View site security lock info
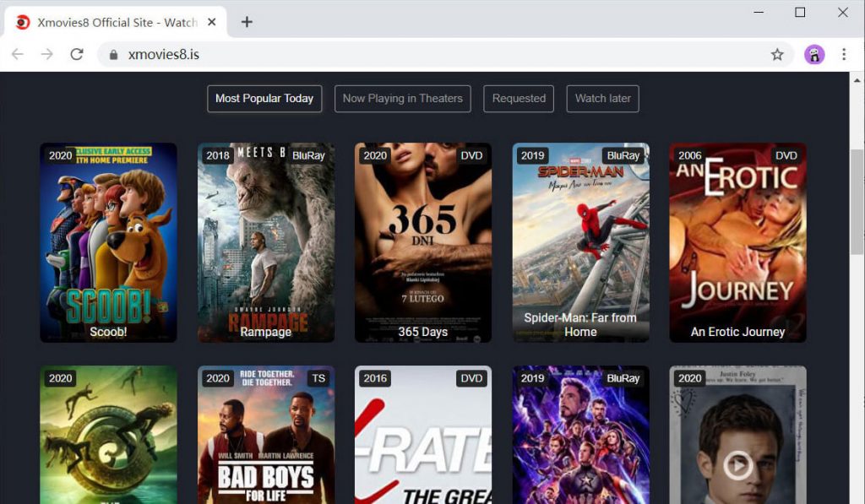 tap(114, 55)
